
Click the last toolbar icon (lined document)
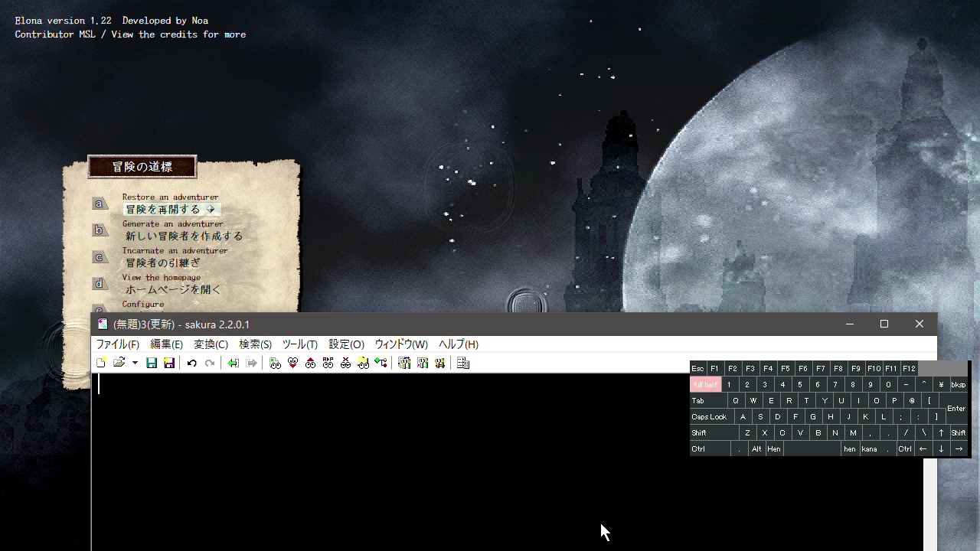point(462,364)
